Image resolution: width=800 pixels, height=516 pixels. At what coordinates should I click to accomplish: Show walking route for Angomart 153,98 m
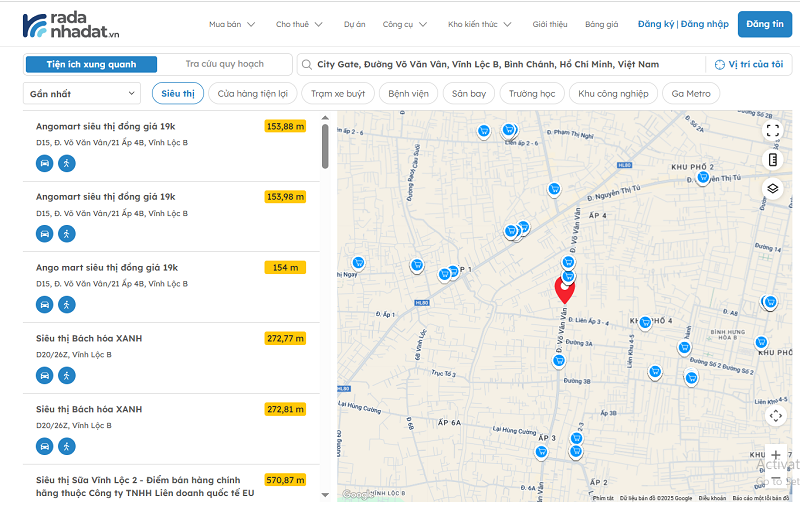tap(67, 234)
